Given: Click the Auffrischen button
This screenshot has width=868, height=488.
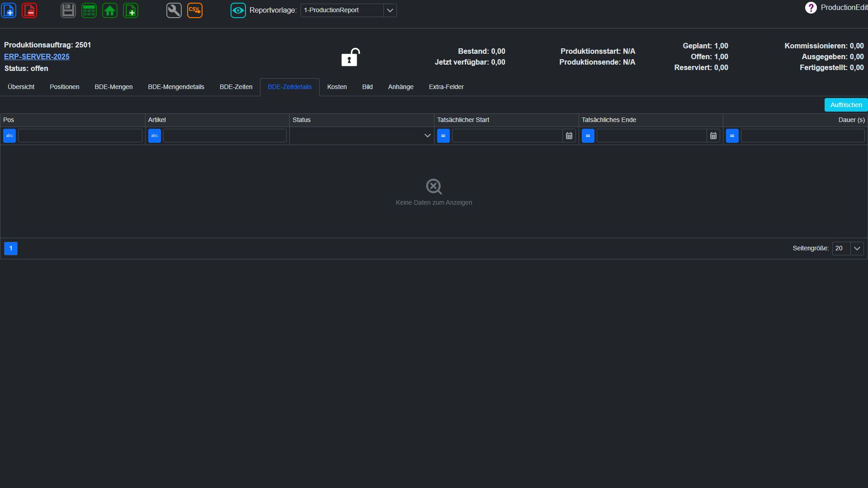Looking at the screenshot, I should pos(846,105).
